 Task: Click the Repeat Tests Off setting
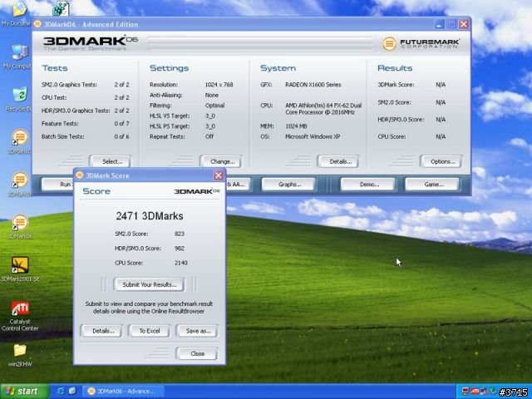(182, 136)
